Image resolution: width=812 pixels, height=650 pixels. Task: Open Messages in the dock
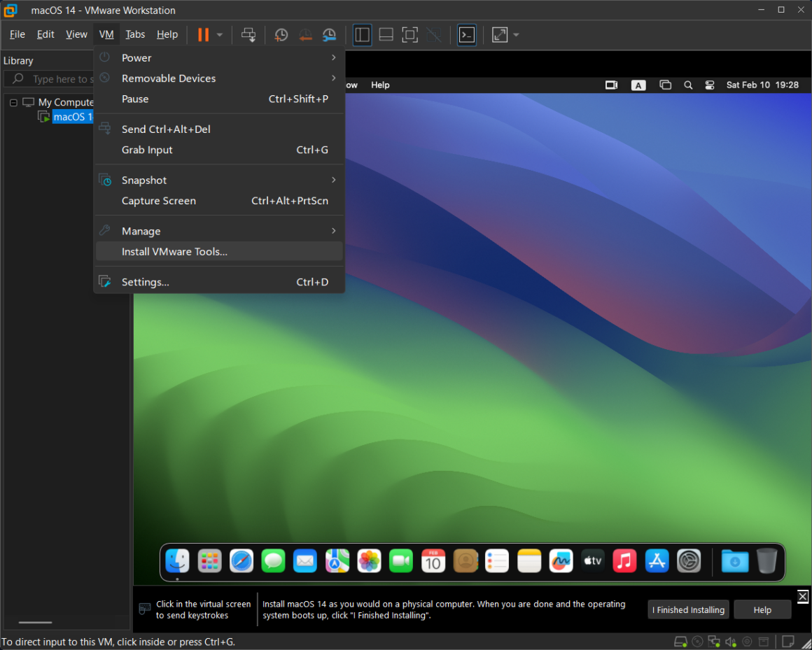tap(274, 561)
